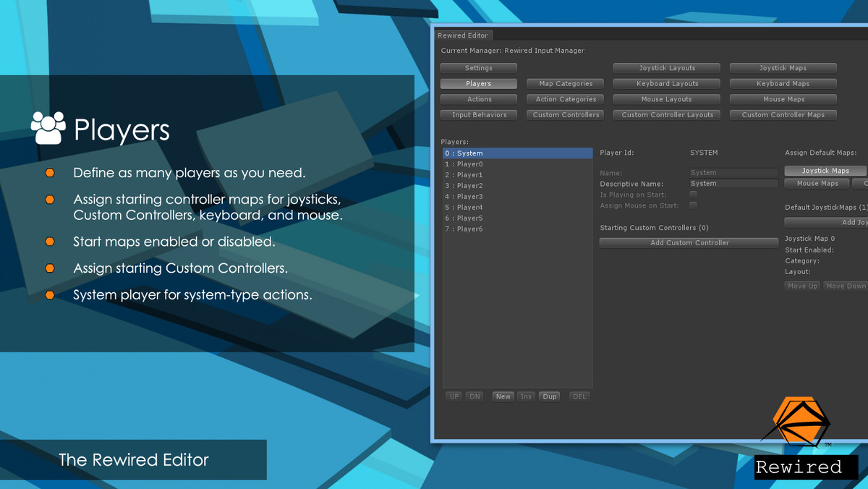Screen dimensions: 868x489
Task: Open Mouse Layouts
Action: [x=667, y=99]
